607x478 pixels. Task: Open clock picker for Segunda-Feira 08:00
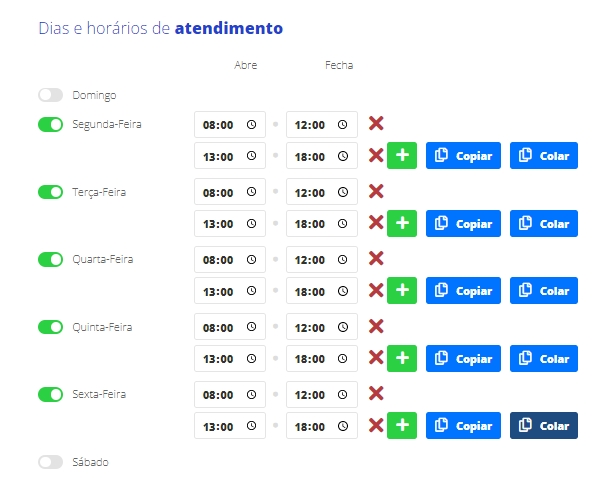[251, 125]
